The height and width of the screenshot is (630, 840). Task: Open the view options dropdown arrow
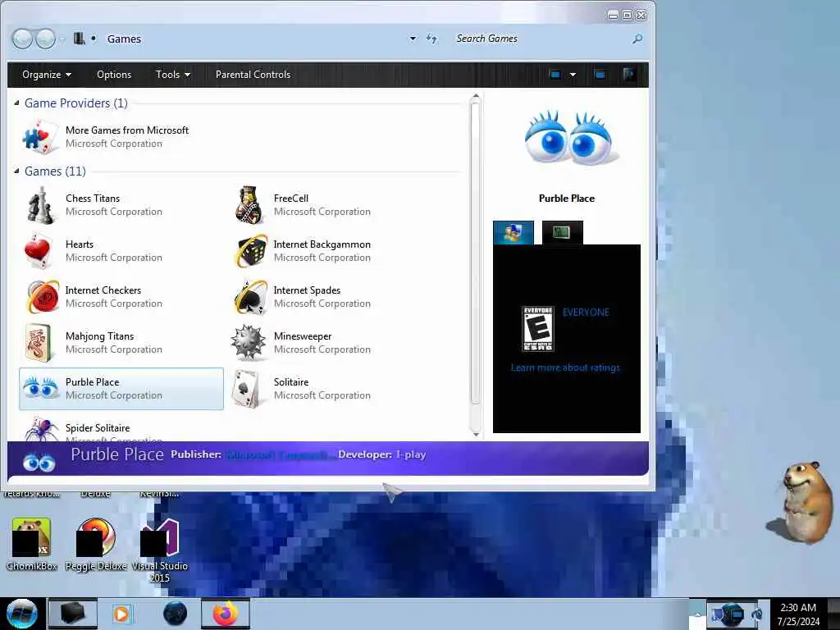pos(573,75)
